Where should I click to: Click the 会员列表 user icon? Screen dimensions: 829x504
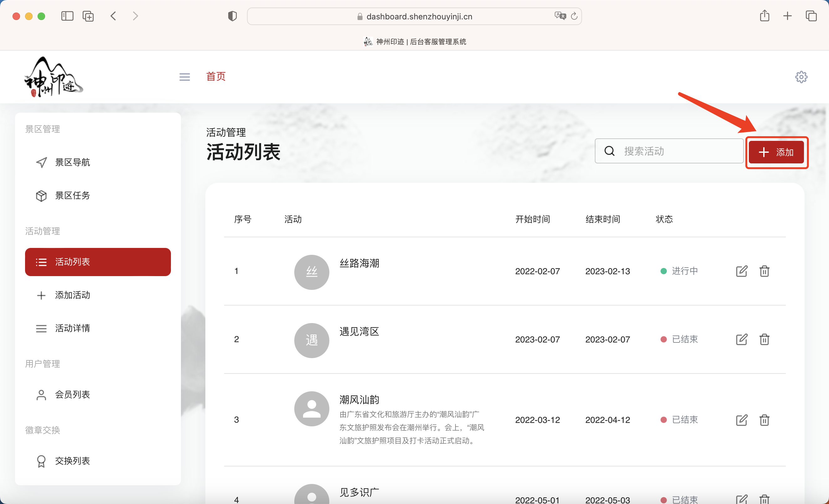(x=41, y=394)
